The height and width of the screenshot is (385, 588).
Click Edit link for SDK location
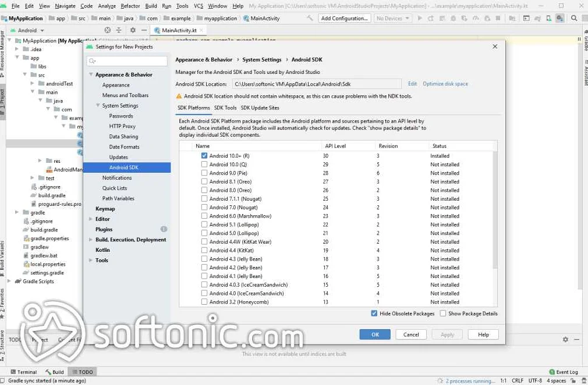pos(412,84)
